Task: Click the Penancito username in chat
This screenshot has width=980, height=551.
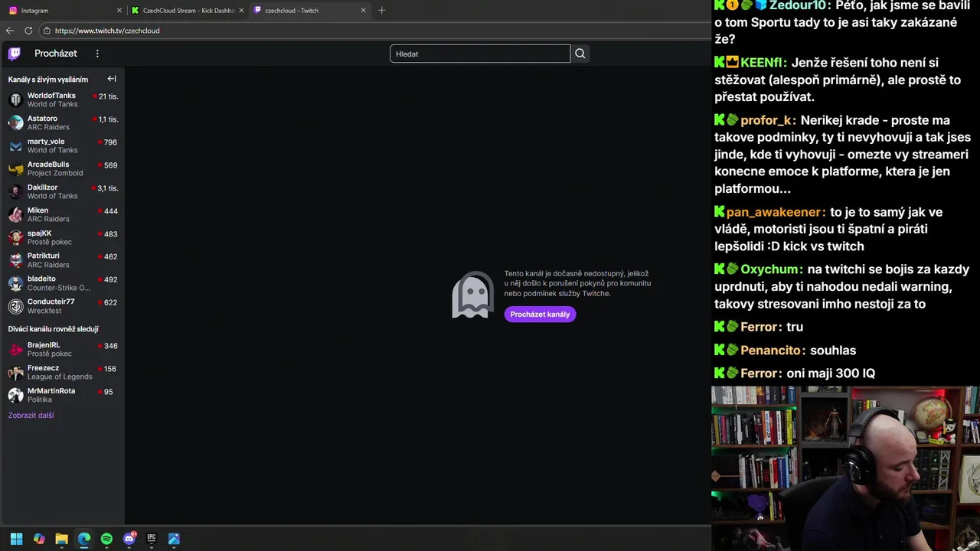Action: click(770, 350)
